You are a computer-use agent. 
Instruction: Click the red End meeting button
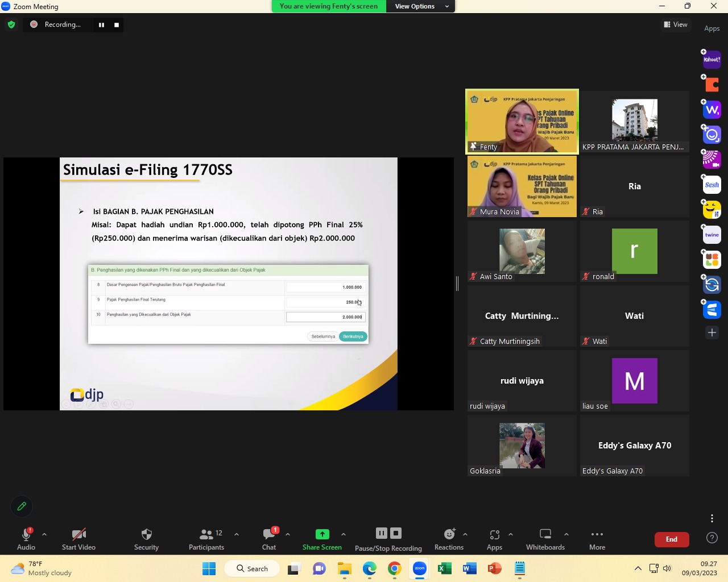pos(672,539)
